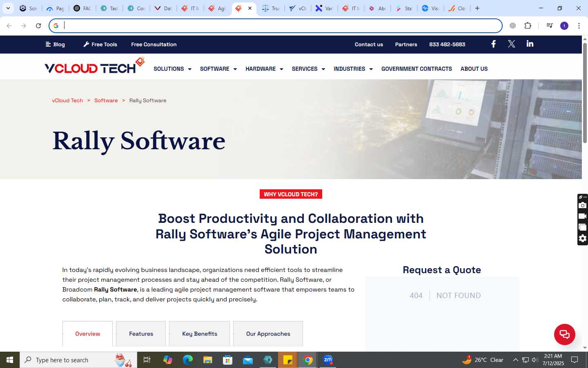This screenshot has width=588, height=368.
Task: Open the notification center icon
Action: coord(575,360)
